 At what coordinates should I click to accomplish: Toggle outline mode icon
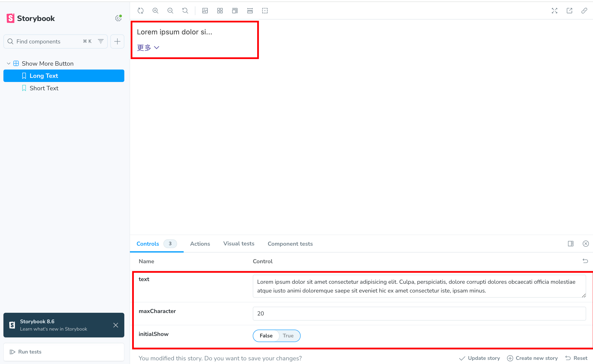pyautogui.click(x=265, y=11)
